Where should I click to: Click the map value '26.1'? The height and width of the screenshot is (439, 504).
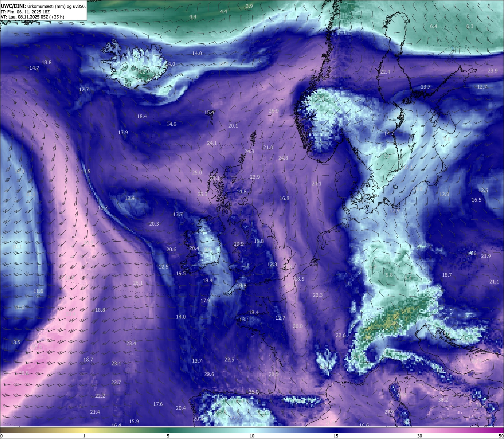tap(138, 283)
